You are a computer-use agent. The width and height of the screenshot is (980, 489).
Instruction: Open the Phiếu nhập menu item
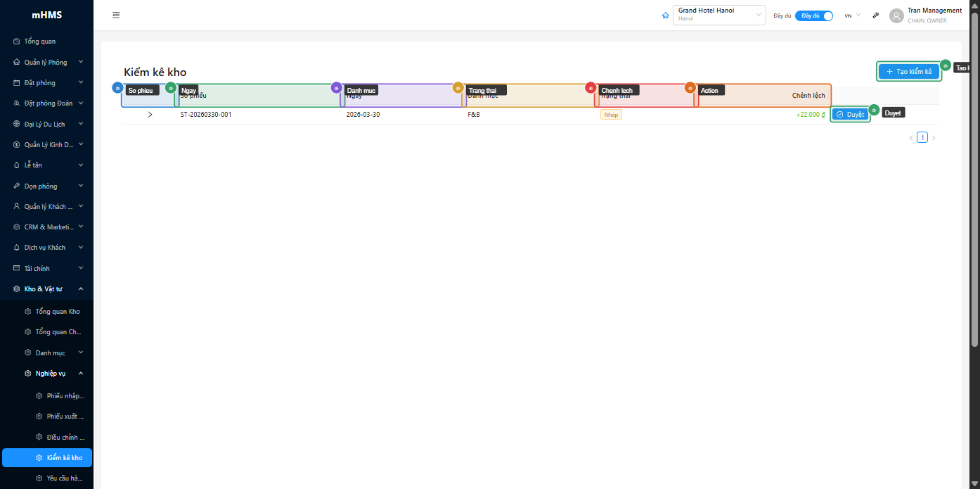(65, 396)
